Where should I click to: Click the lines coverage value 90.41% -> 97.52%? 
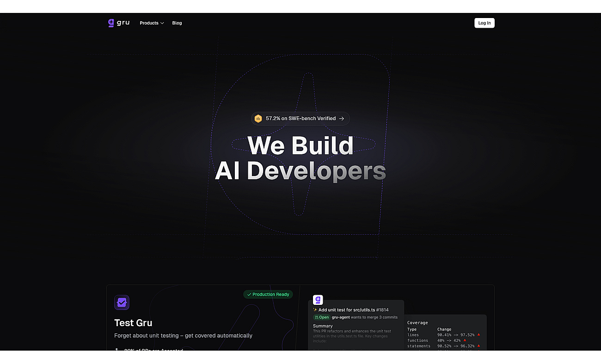tap(456, 335)
